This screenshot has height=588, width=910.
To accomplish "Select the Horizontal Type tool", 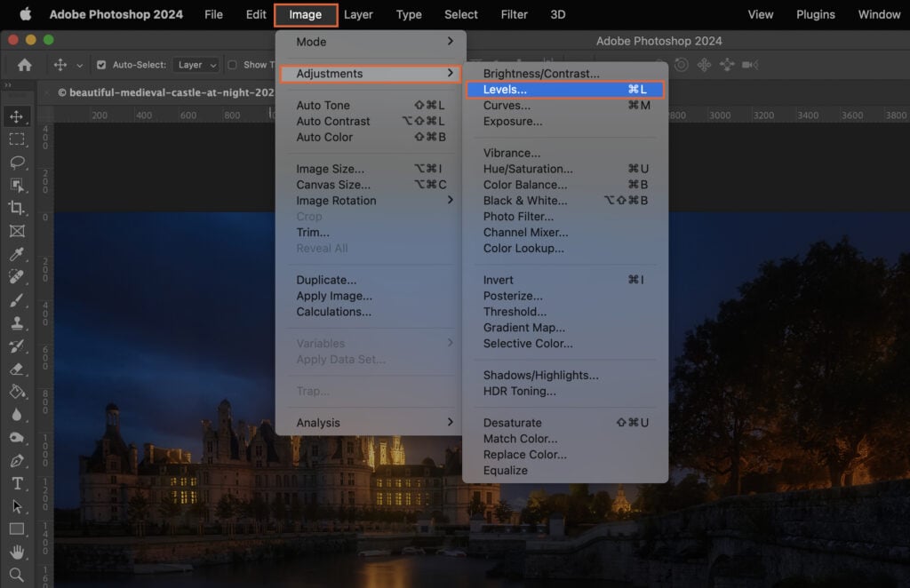I will [19, 484].
